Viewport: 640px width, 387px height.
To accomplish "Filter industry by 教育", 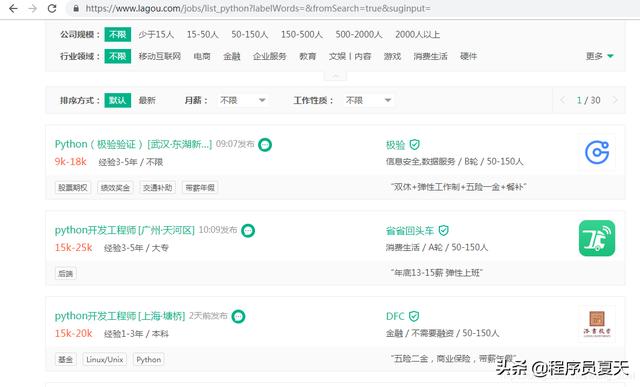I will 307,56.
